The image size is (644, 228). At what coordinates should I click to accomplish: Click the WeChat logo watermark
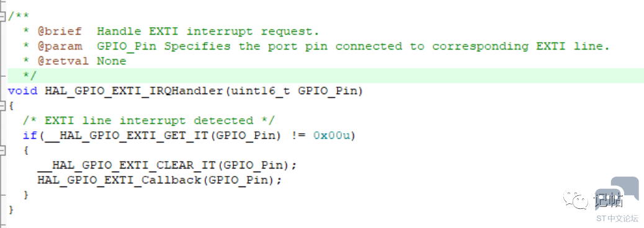(x=575, y=199)
